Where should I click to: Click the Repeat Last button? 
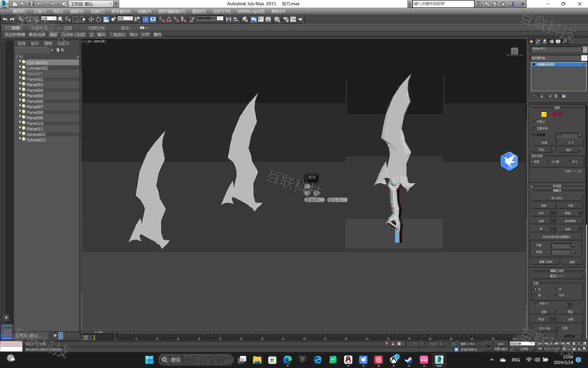click(557, 276)
